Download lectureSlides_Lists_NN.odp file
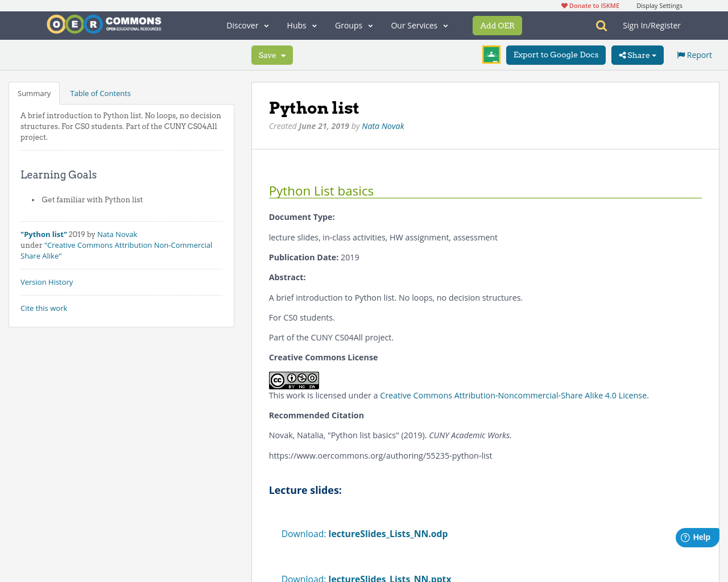The width and height of the screenshot is (728, 582). click(388, 534)
